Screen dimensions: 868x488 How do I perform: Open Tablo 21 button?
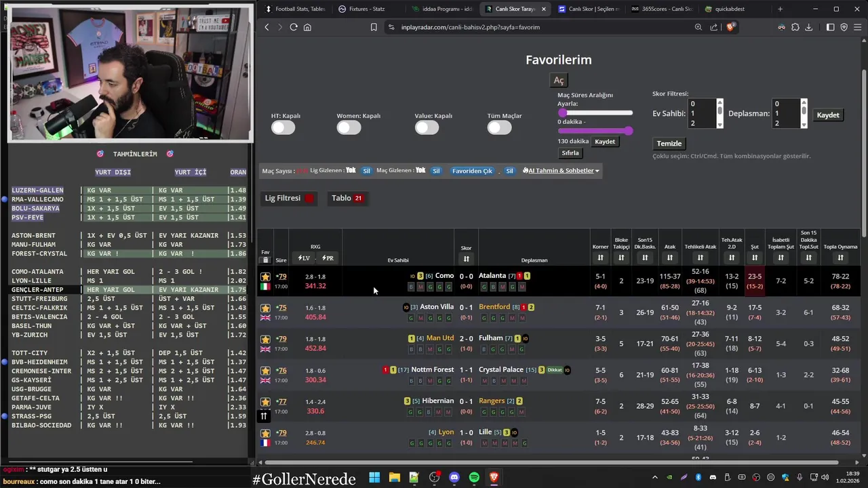[x=348, y=198]
